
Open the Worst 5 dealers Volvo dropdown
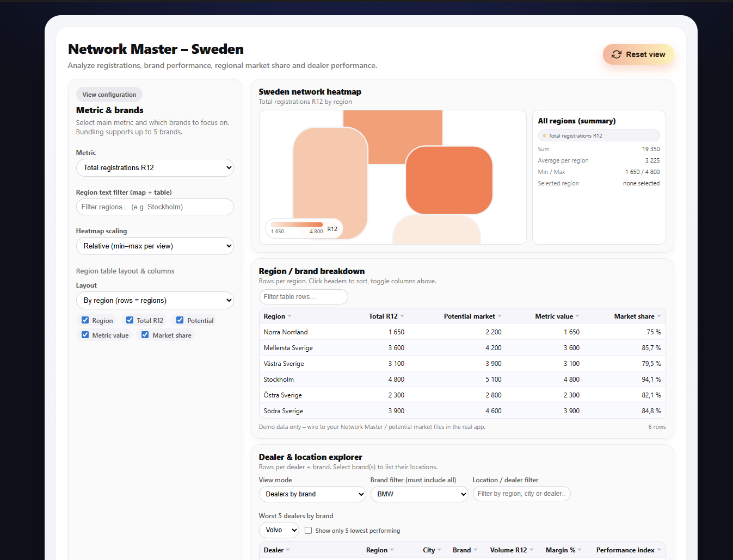279,530
